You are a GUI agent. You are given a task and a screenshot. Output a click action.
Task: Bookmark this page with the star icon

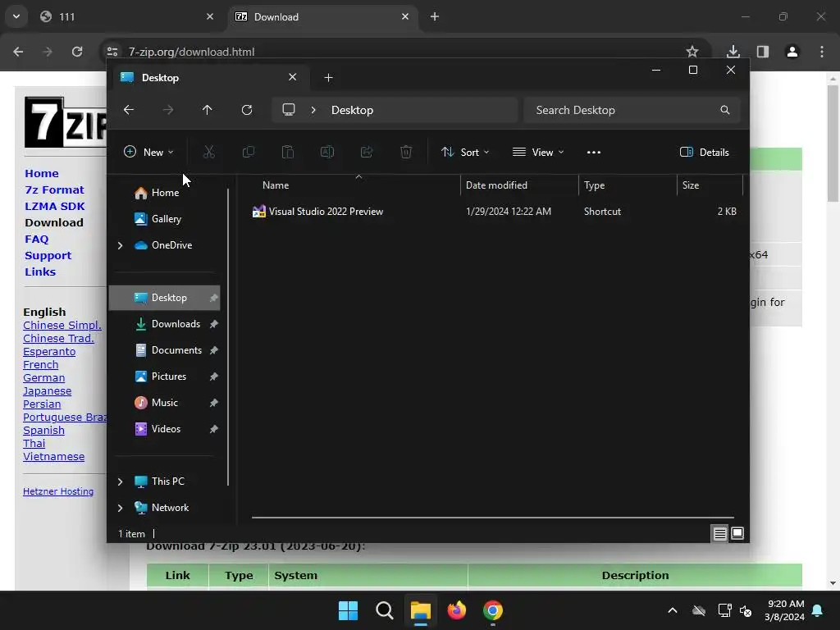pyautogui.click(x=692, y=52)
